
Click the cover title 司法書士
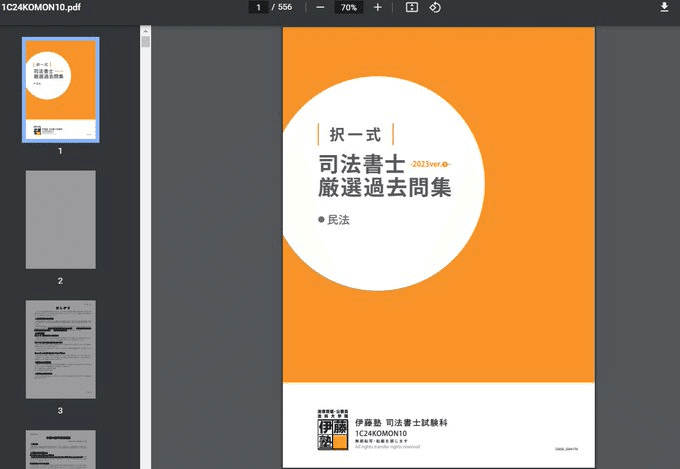[362, 164]
